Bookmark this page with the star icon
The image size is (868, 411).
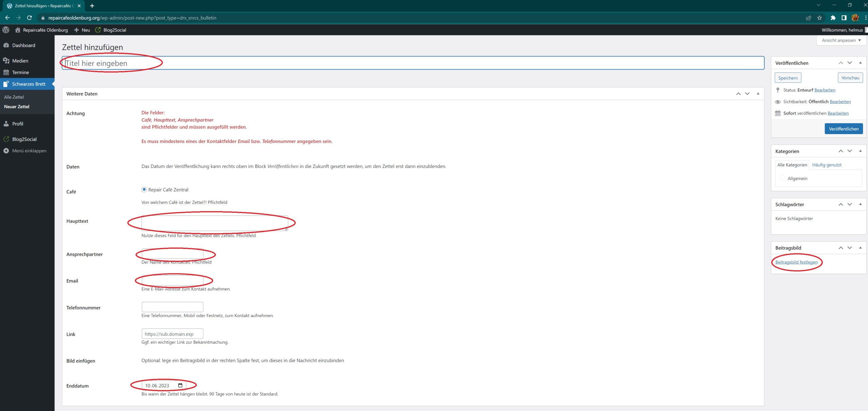(820, 18)
